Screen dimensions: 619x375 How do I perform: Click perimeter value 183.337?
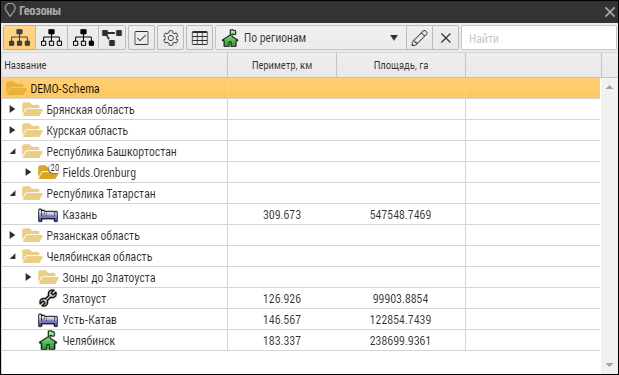(282, 341)
